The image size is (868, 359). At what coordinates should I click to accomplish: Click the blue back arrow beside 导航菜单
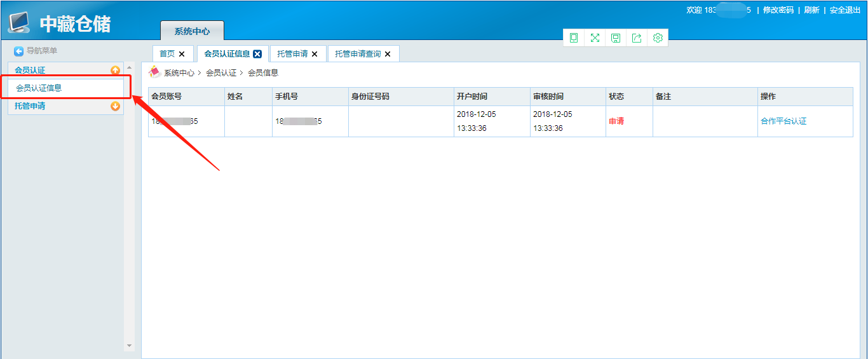pos(19,51)
